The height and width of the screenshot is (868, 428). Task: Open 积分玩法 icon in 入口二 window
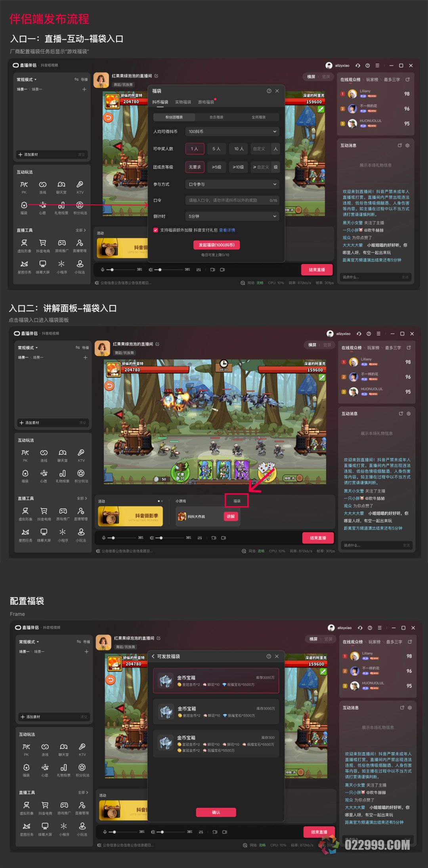click(x=81, y=473)
